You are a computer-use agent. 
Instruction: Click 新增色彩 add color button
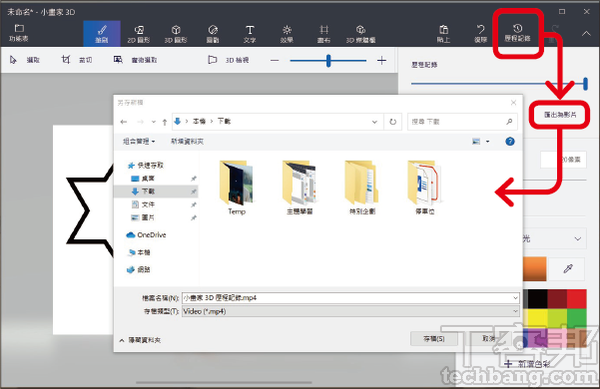click(528, 364)
